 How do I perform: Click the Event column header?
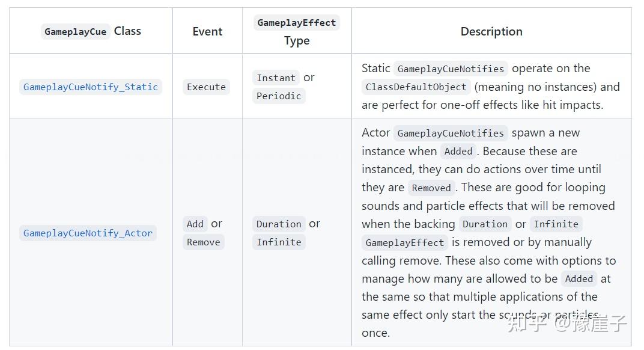(x=207, y=32)
